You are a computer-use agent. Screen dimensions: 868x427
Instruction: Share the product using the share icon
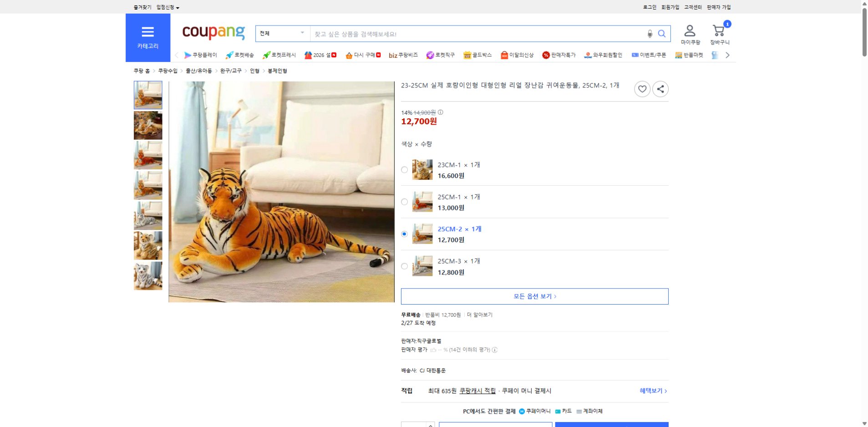click(660, 89)
